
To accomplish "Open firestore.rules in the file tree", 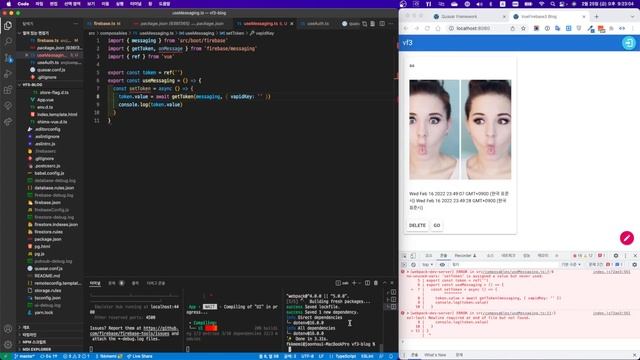I will [x=48, y=232].
